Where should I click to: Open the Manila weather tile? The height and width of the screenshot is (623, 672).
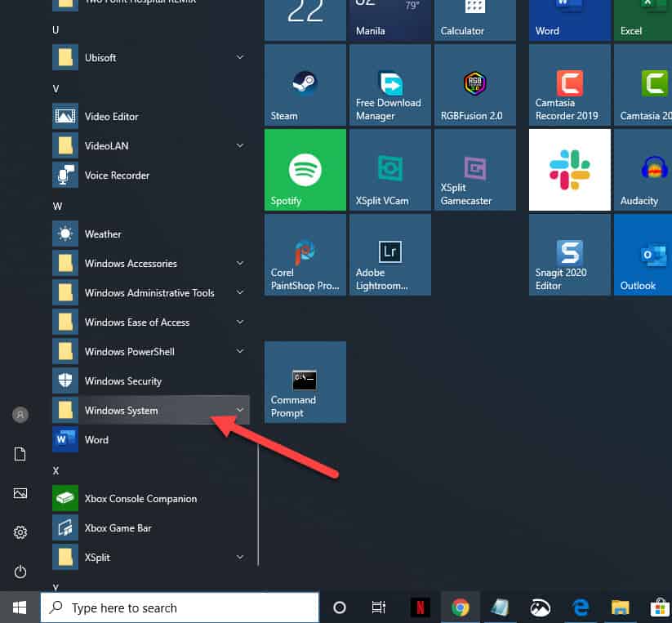[390, 20]
